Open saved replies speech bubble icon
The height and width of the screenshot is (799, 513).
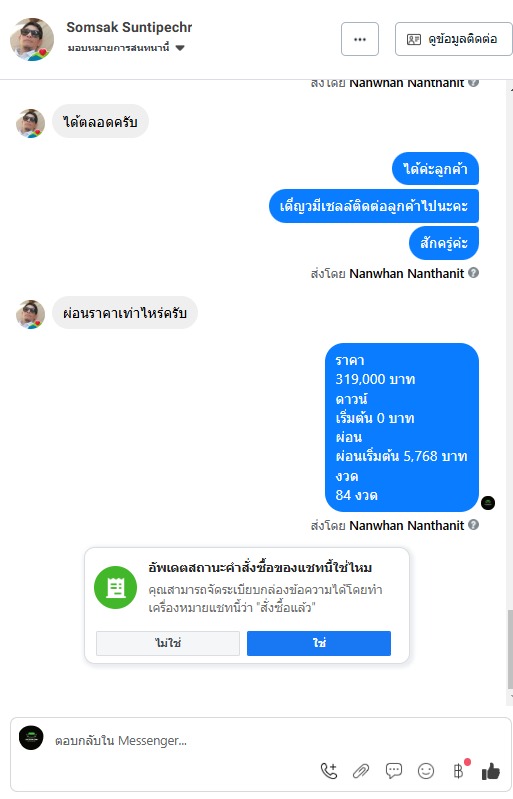click(393, 770)
